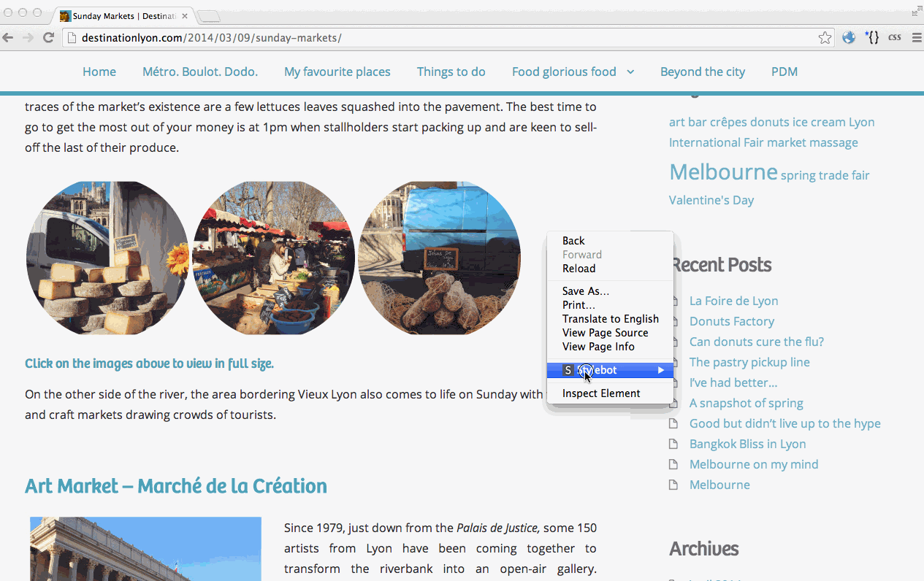Select View Page Source in the context menu
This screenshot has width=924, height=581.
click(x=605, y=333)
